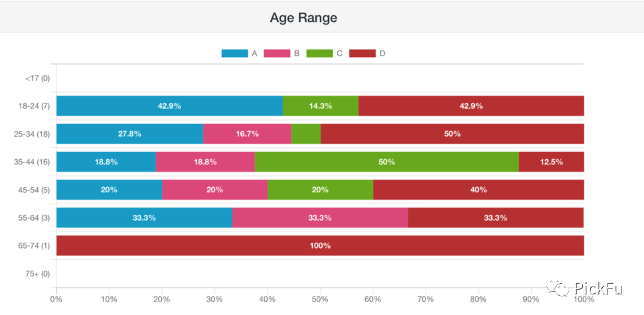Click the unlabeled green segment in 25-34
Screen dimensions: 644x315
click(x=306, y=134)
